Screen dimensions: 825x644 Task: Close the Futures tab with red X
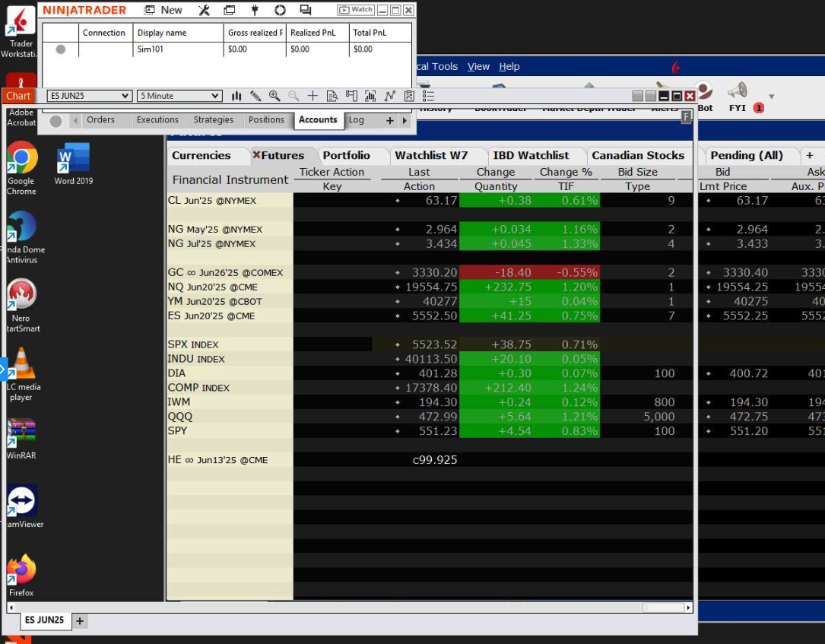[257, 154]
